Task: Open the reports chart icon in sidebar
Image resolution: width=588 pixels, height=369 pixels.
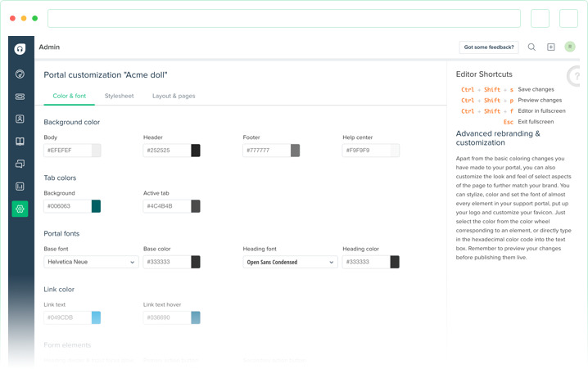Action: 20,187
